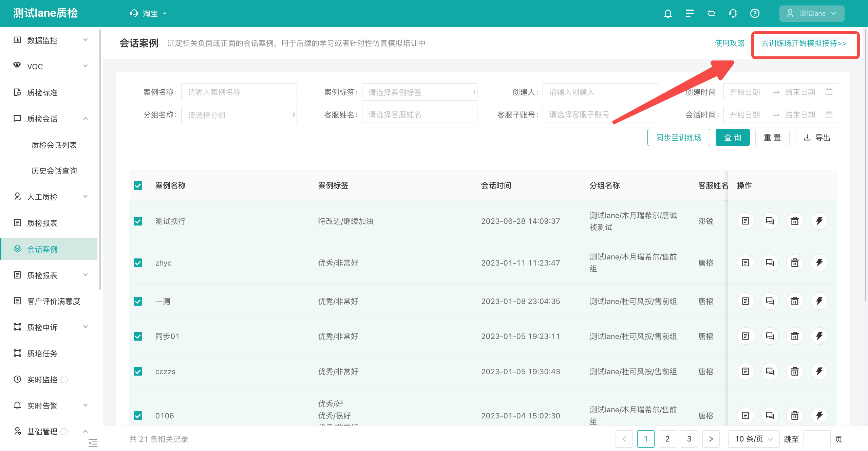The height and width of the screenshot is (451, 868).
Task: Open 质培任务 in sidebar
Action: 49,353
